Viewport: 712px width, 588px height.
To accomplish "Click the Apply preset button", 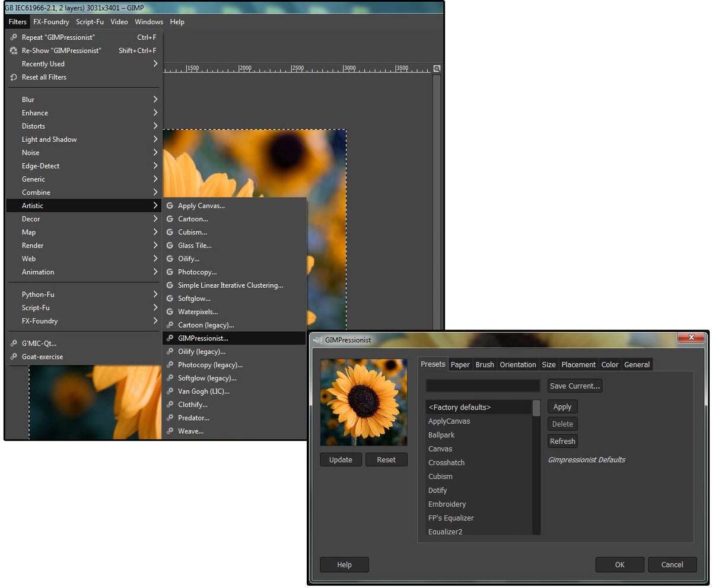I will pos(562,406).
